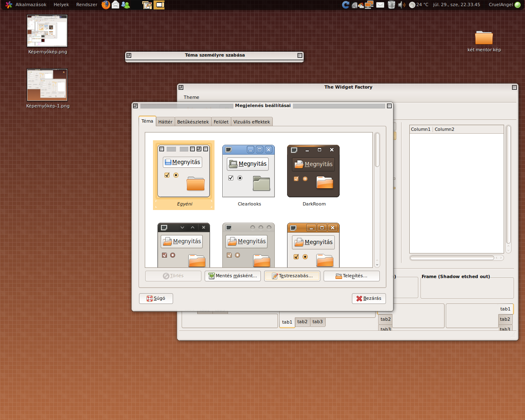Open the Helyek panel menu
This screenshot has width=525, height=420.
tap(61, 5)
